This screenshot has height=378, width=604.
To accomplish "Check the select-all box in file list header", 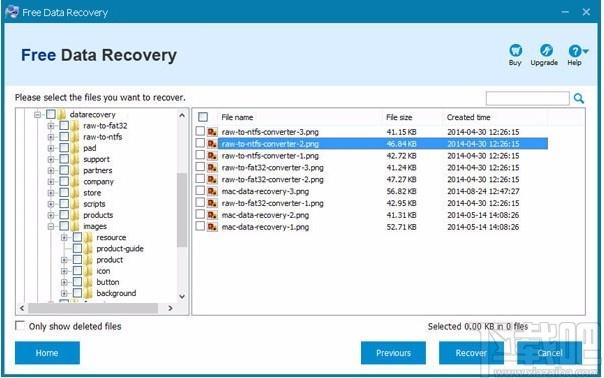I will (203, 117).
